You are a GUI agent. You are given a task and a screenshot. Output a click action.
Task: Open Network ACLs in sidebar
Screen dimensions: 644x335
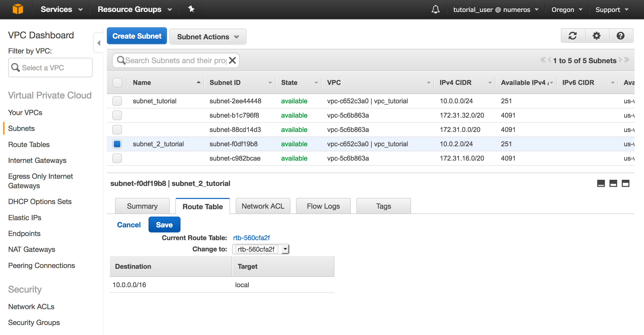pos(31,307)
